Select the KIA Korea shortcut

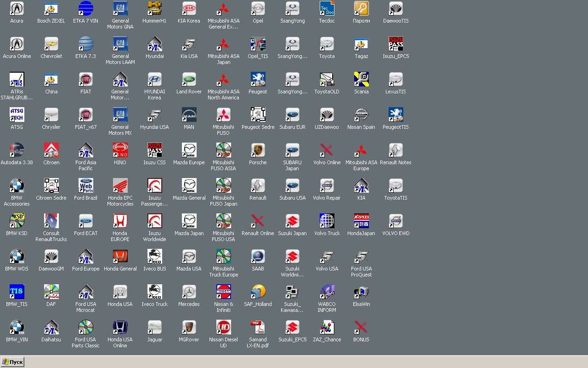(x=189, y=8)
